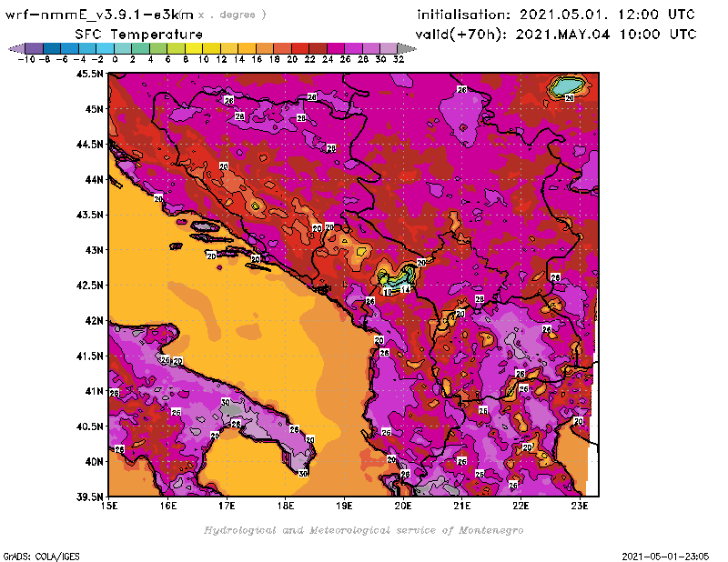The height and width of the screenshot is (562, 728).
Task: Select the SFC Temperature heading
Action: [x=139, y=35]
